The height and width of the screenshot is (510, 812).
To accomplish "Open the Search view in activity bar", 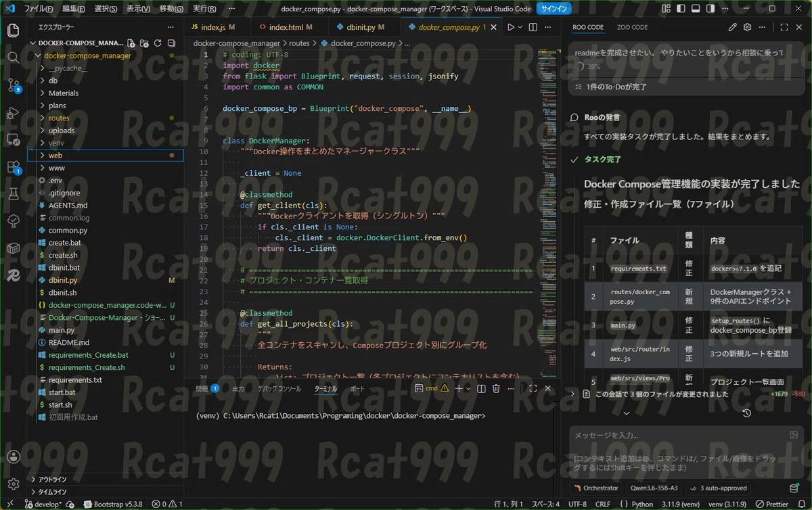I will click(13, 57).
